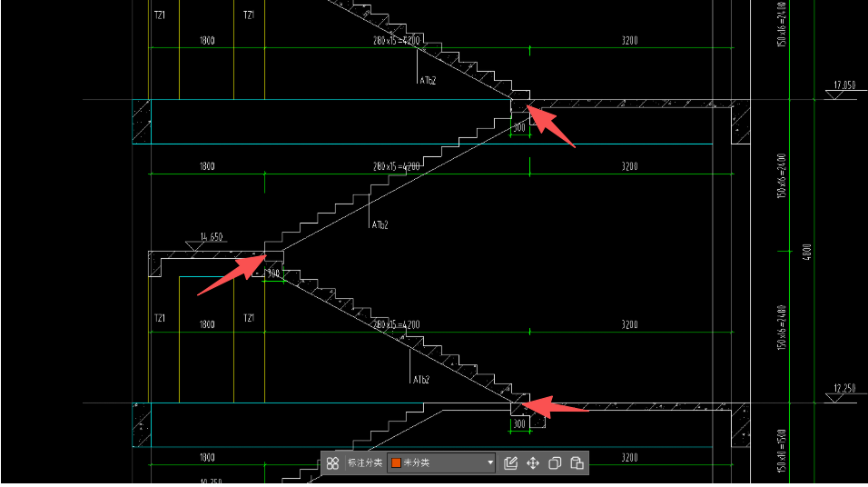Open the 未分类 category dropdown

[442, 463]
